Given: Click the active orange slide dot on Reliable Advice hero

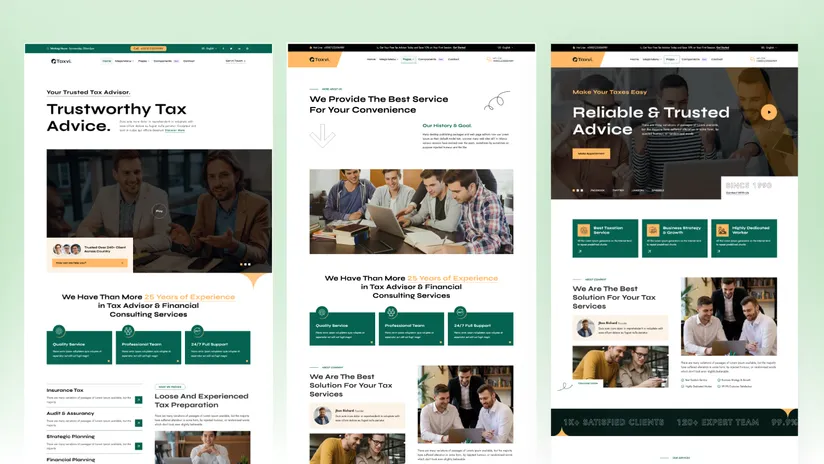Looking at the screenshot, I should click(573, 190).
